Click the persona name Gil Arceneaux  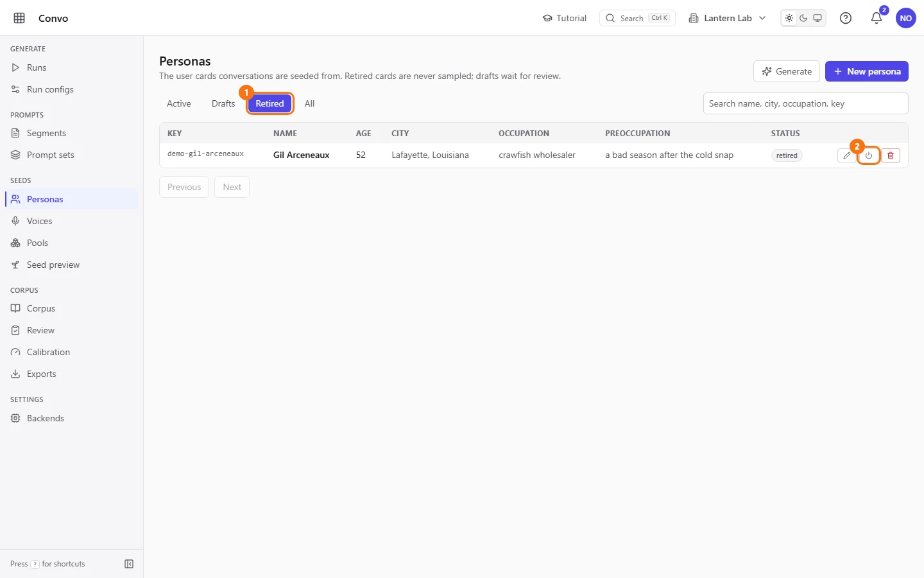(302, 155)
